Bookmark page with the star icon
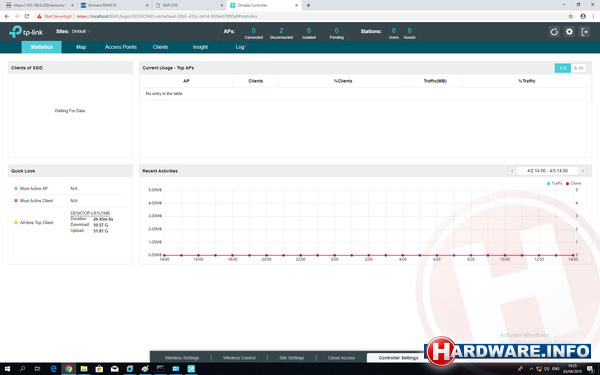This screenshot has width=600, height=375. 570,16
